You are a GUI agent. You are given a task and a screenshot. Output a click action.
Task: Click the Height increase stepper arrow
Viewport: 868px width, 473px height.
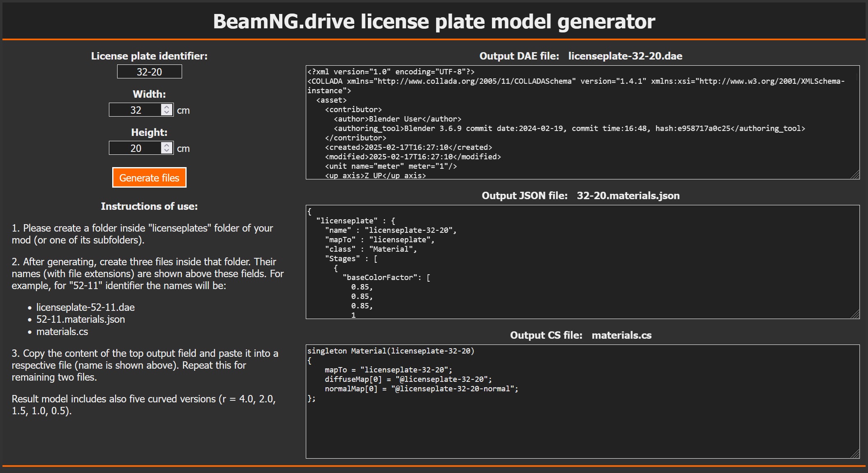coord(166,145)
